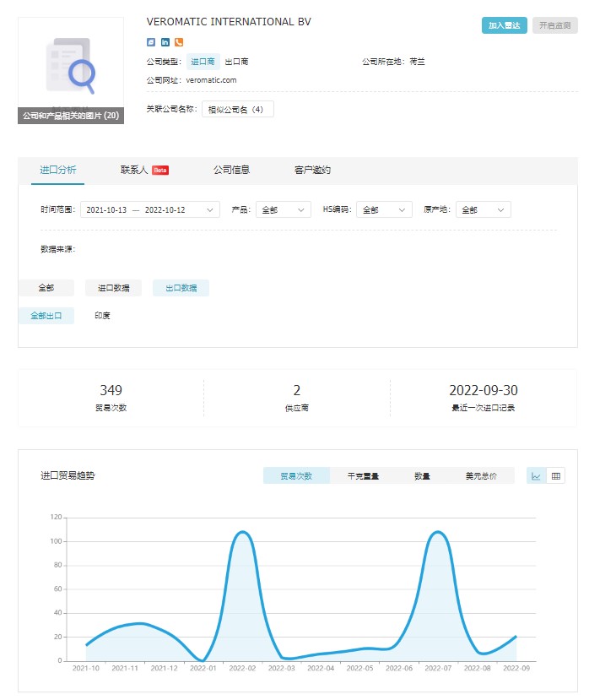
Task: Click the orange phone icon
Action: coord(179,42)
